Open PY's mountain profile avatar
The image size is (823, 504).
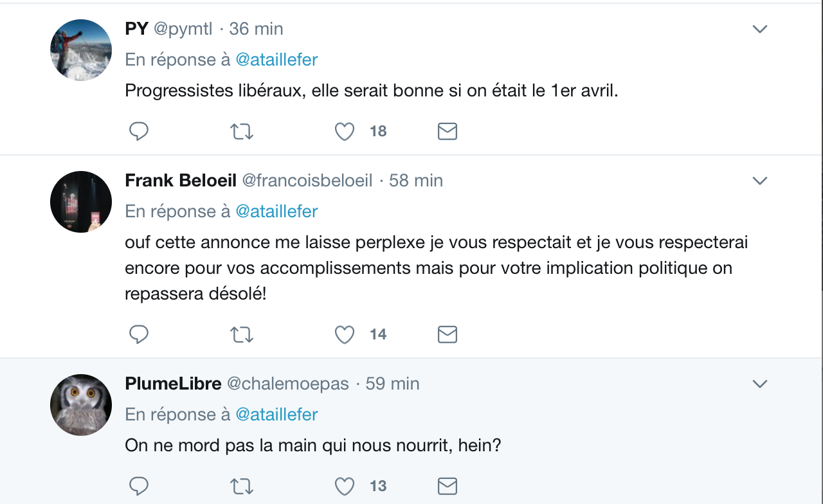(81, 50)
